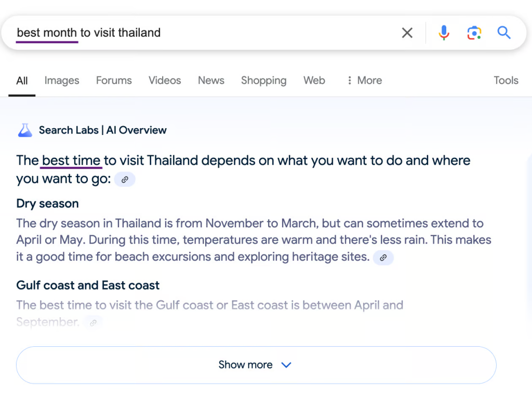Open source link chip after "heritage sites."
532x394 pixels.
click(383, 257)
